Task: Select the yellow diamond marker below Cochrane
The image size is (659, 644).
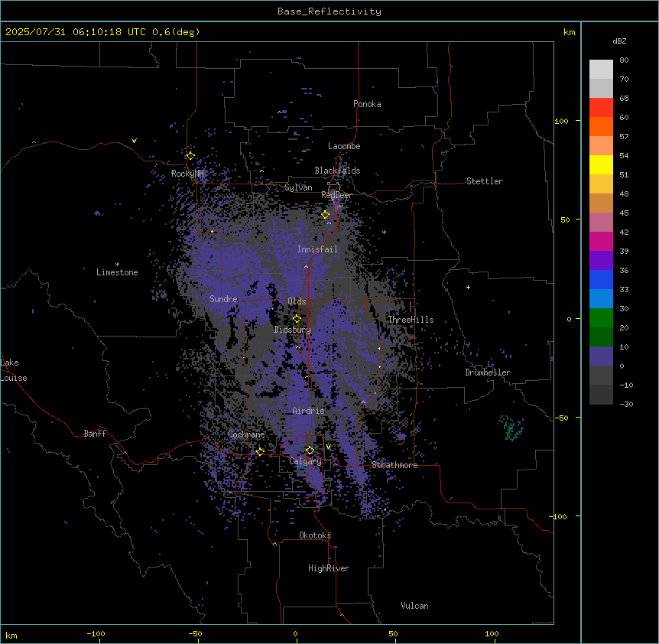Action: coord(260,451)
